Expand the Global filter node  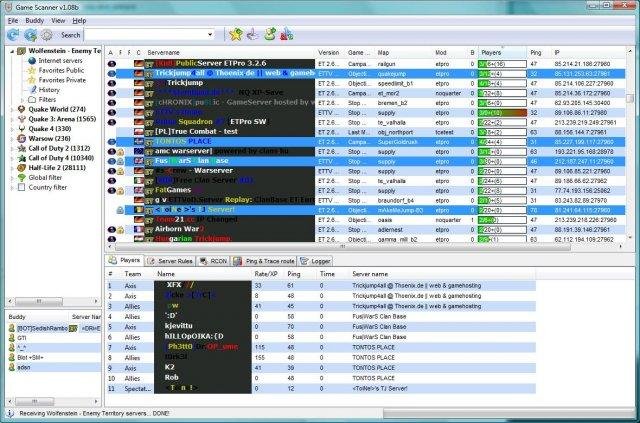point(12,178)
